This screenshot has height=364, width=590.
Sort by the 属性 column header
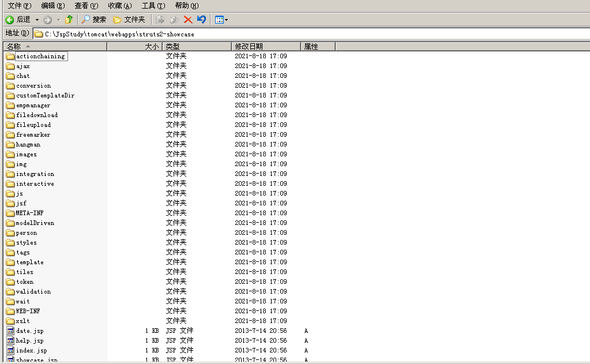[318, 46]
